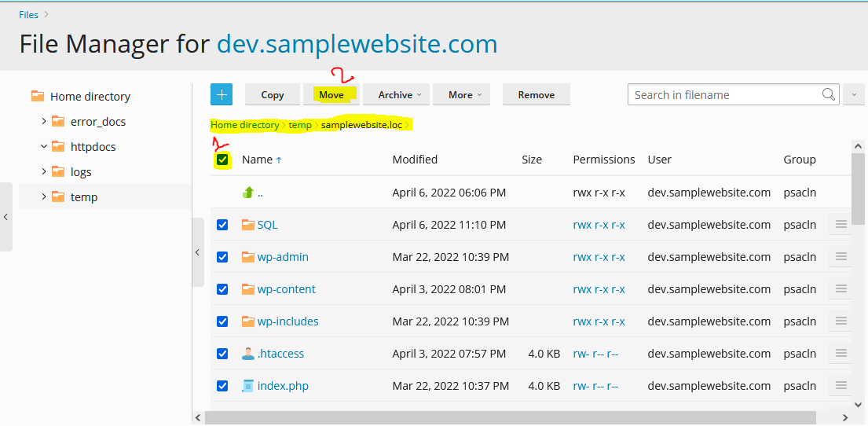Uncheck the wp-includes checkbox

pos(222,321)
